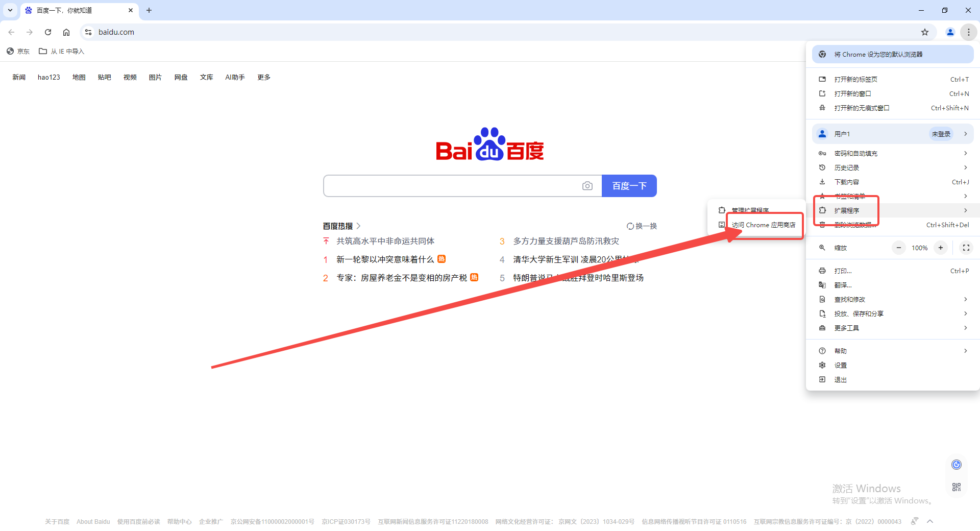
Task: Close the 百度一下 tab
Action: 131,10
